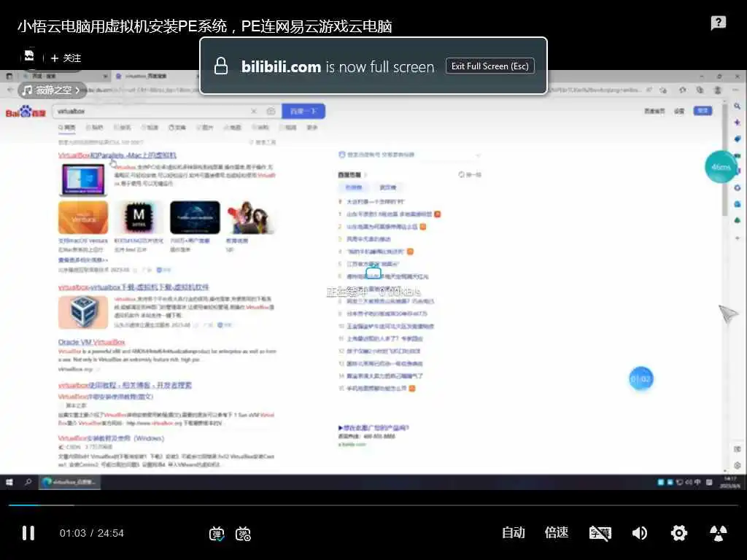Click the Edge taskbar item in the video
This screenshot has width=747, height=560.
[69, 482]
